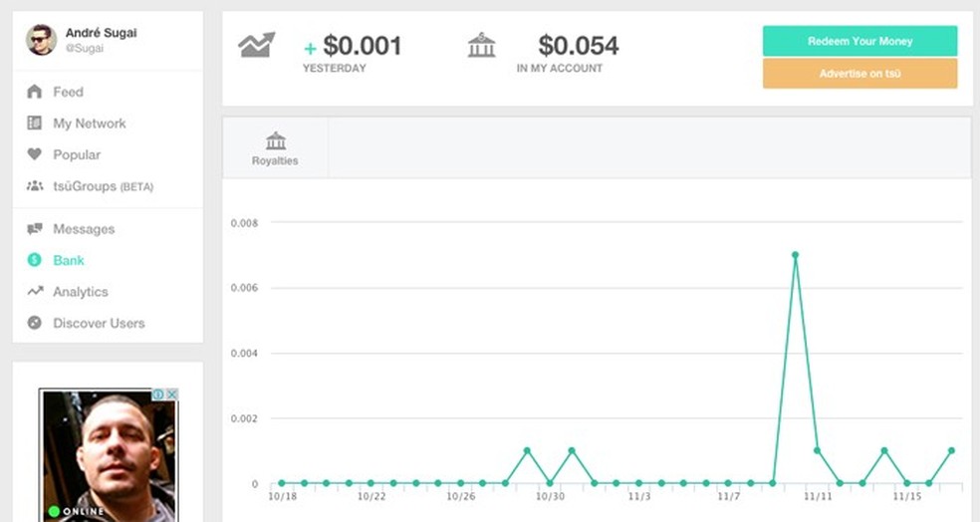Click the Discover Users compass icon
The height and width of the screenshot is (522, 980).
[34, 323]
